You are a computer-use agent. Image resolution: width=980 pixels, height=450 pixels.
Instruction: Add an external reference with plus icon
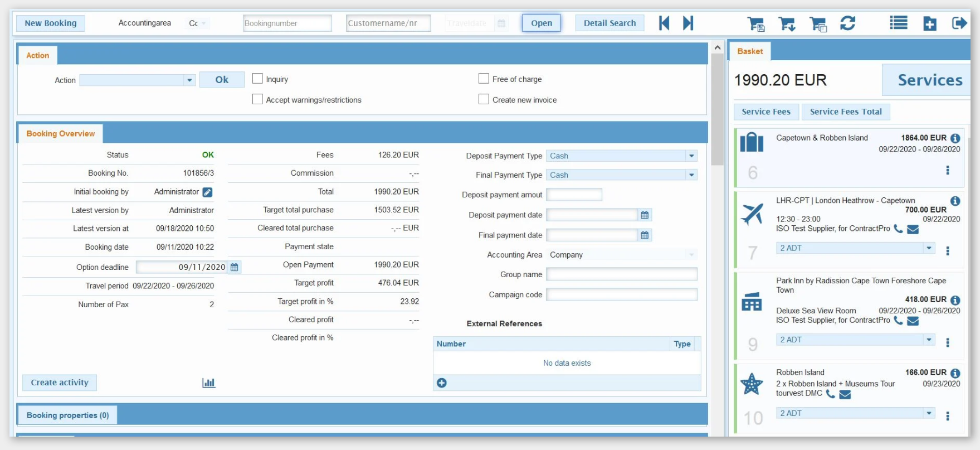click(x=442, y=383)
